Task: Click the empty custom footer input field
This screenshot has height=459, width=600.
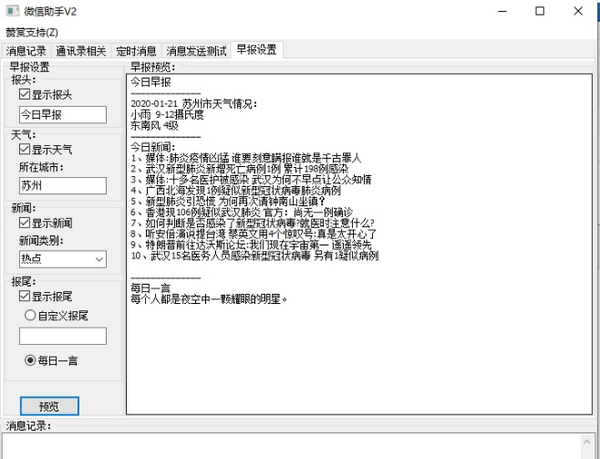Action: (63, 336)
